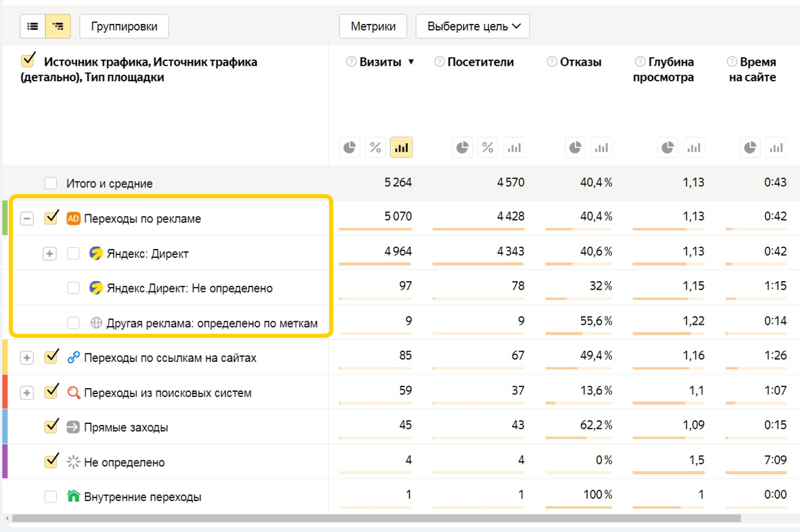Open the Группировки button
800x532 pixels.
(x=124, y=26)
